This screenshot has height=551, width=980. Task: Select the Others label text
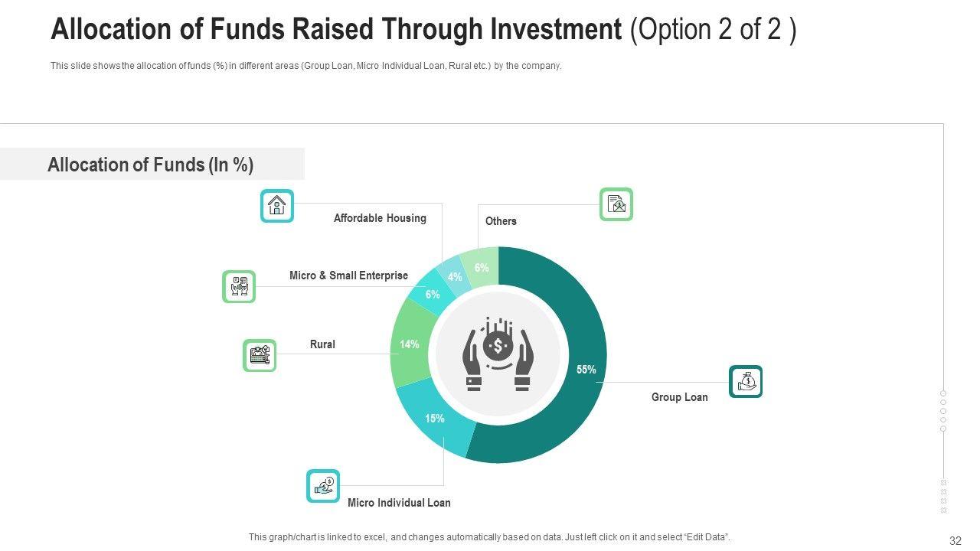pyautogui.click(x=501, y=221)
